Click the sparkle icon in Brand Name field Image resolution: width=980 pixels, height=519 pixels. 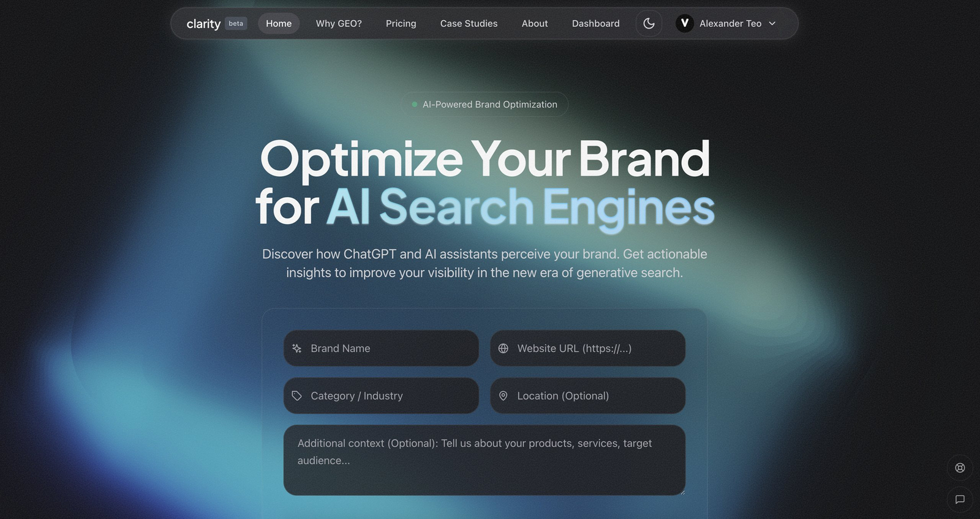(x=297, y=348)
